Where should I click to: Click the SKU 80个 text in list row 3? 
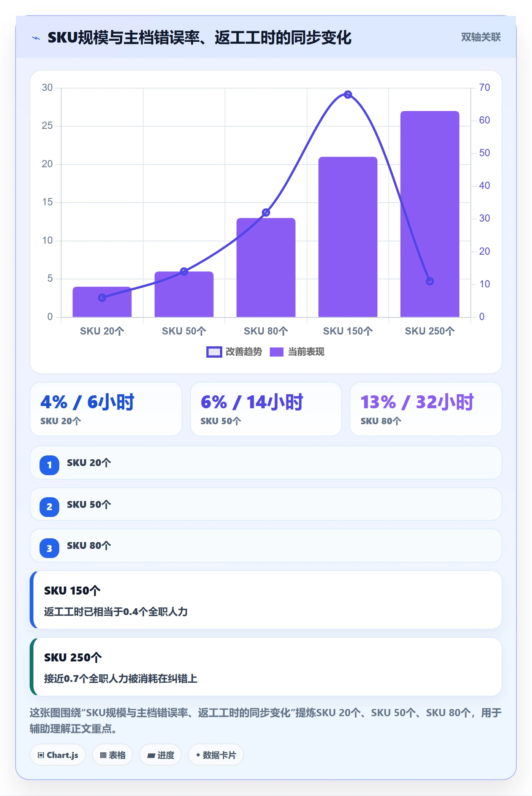[x=89, y=546]
